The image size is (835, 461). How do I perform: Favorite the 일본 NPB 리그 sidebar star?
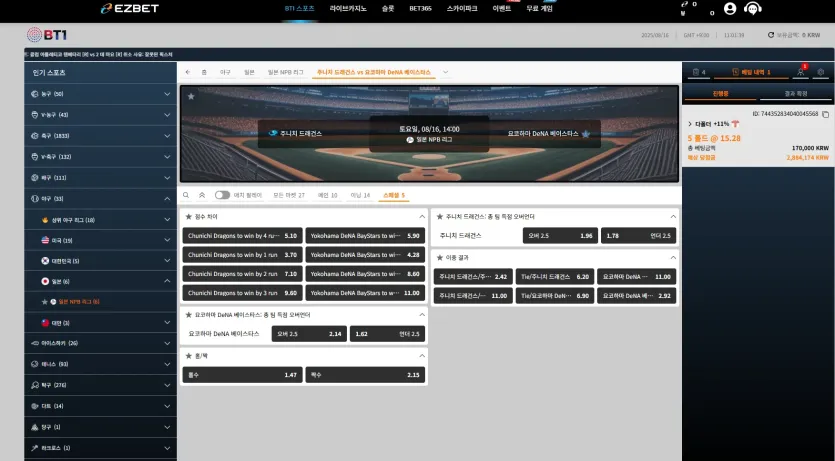[45, 302]
